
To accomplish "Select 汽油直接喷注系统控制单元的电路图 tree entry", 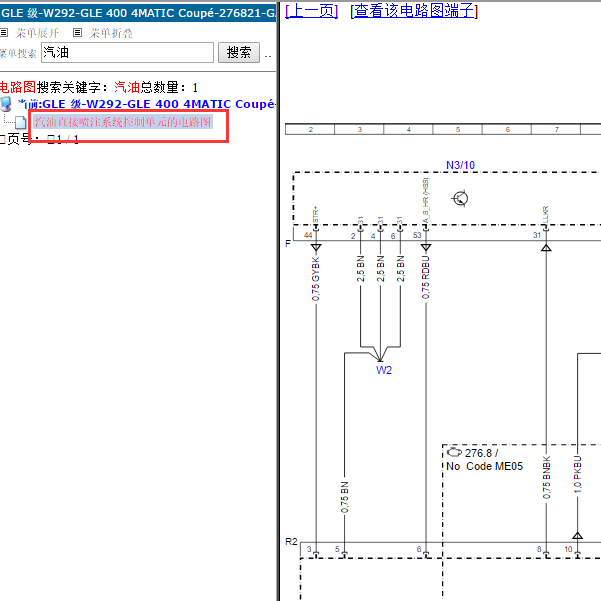I will [123, 122].
